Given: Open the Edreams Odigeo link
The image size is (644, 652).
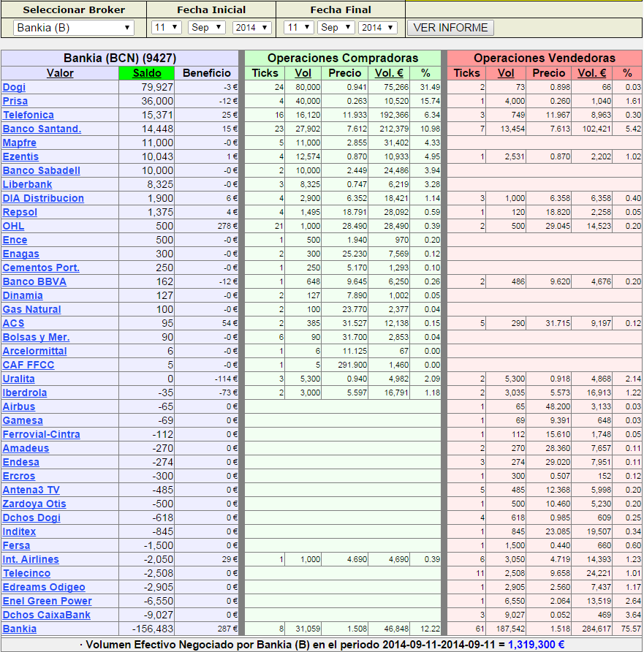Looking at the screenshot, I should pos(44,588).
